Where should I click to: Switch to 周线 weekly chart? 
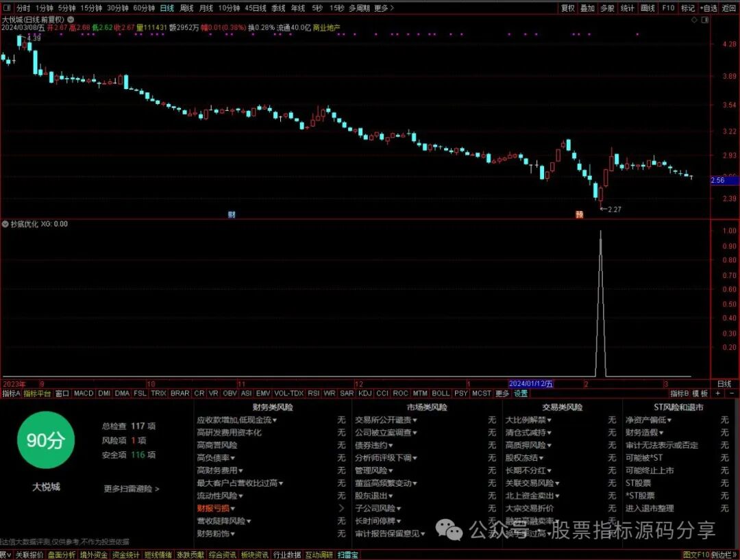click(x=186, y=8)
